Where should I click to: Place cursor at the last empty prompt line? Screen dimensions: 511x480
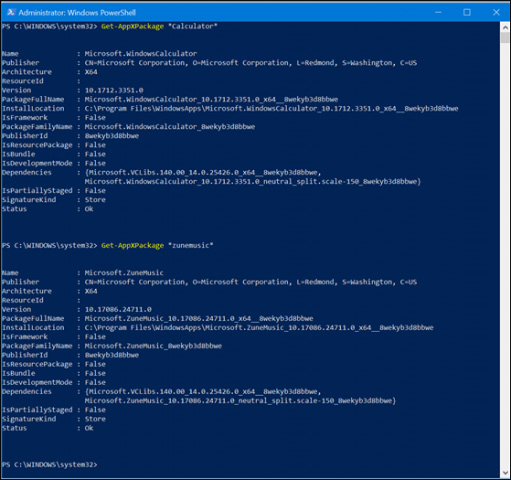100,465
